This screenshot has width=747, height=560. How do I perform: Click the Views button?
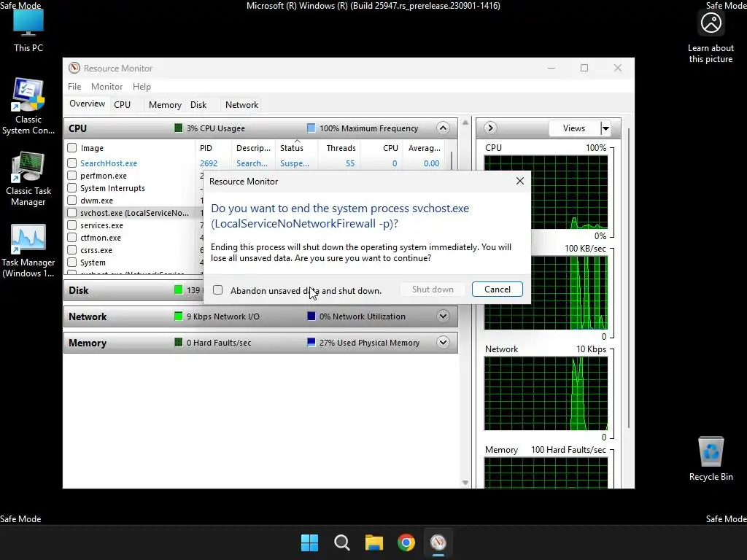tap(574, 128)
